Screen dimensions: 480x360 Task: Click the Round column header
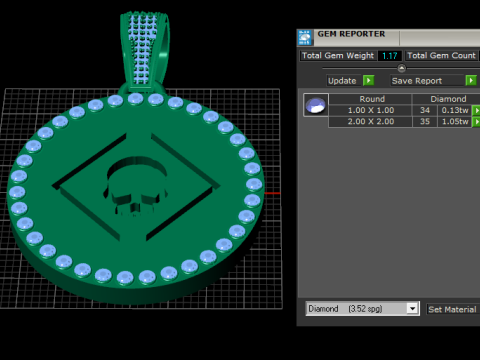pyautogui.click(x=372, y=99)
